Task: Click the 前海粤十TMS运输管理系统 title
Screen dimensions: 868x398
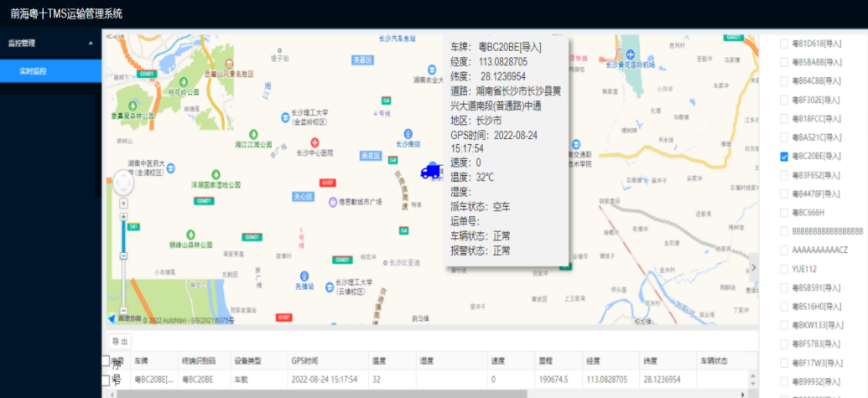Action: [x=66, y=13]
